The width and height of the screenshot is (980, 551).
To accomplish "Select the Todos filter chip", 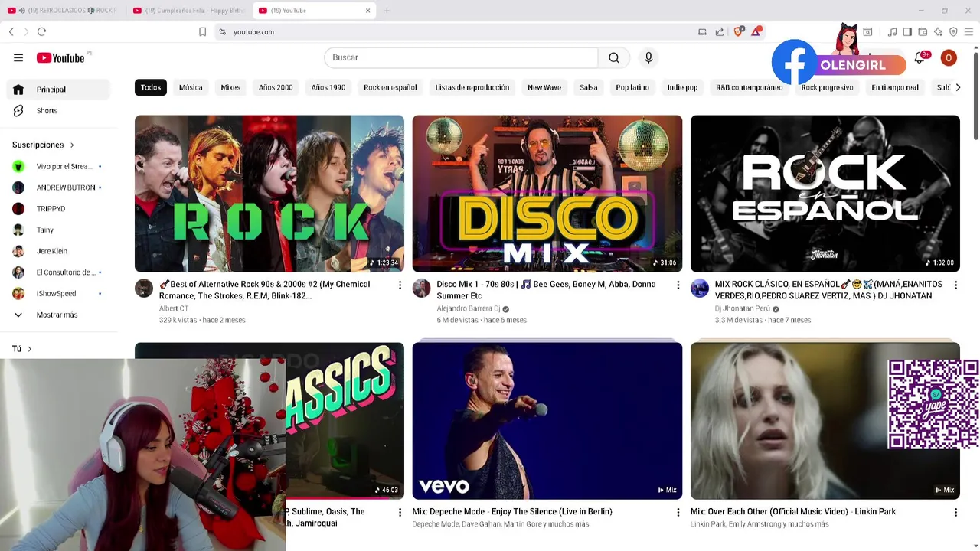I will [151, 87].
